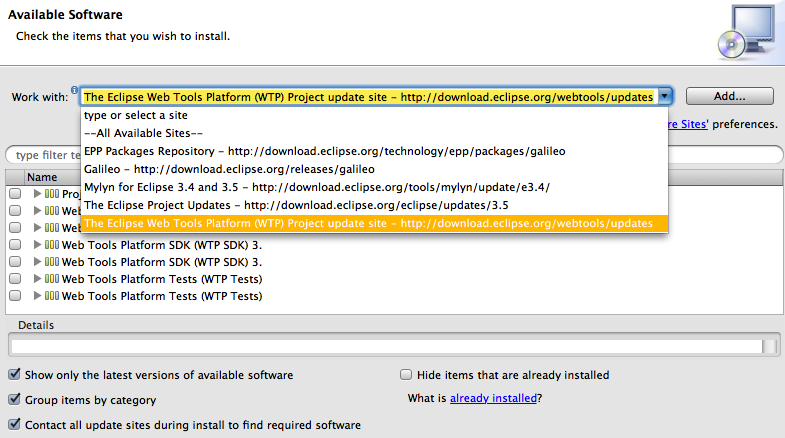Click inside the Details text area
The height and width of the screenshot is (438, 785).
(386, 346)
